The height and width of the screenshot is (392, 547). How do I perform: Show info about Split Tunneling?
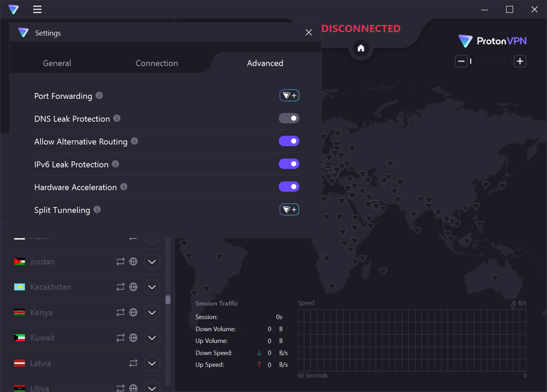[x=97, y=209]
